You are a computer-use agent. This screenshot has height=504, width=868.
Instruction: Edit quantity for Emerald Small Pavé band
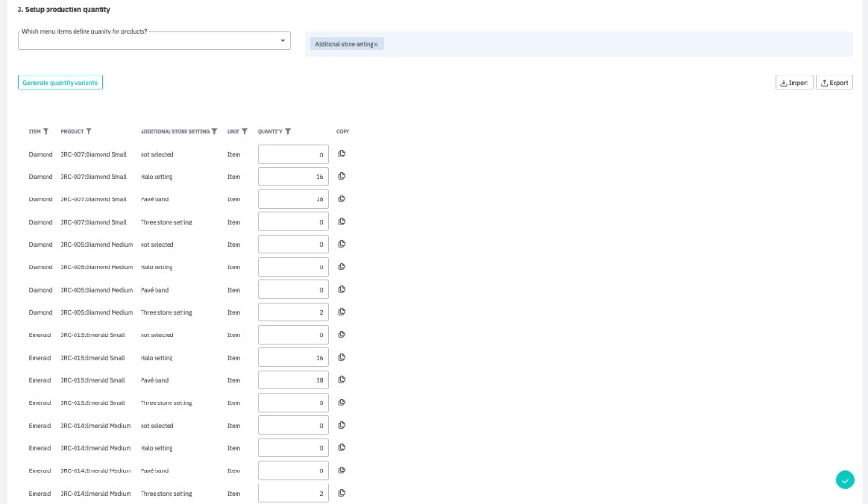pos(292,380)
